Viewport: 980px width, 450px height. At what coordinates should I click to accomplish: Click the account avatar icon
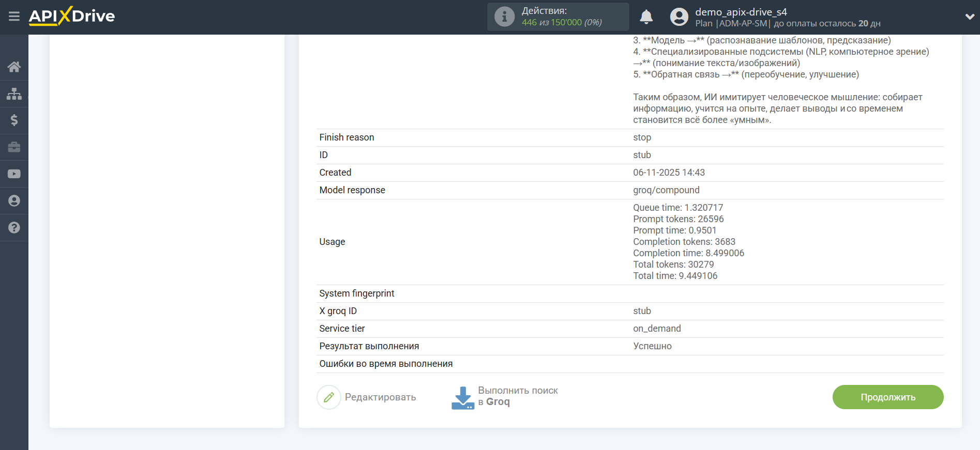(679, 17)
